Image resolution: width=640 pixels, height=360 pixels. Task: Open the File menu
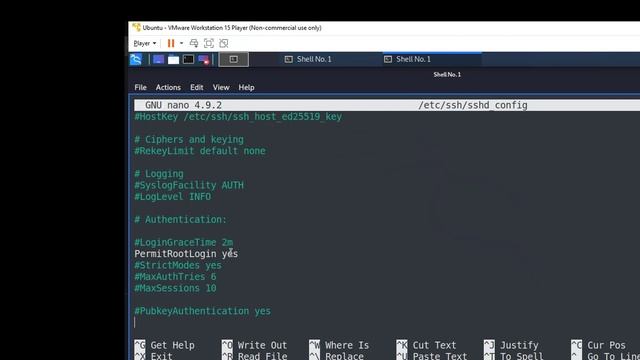140,87
